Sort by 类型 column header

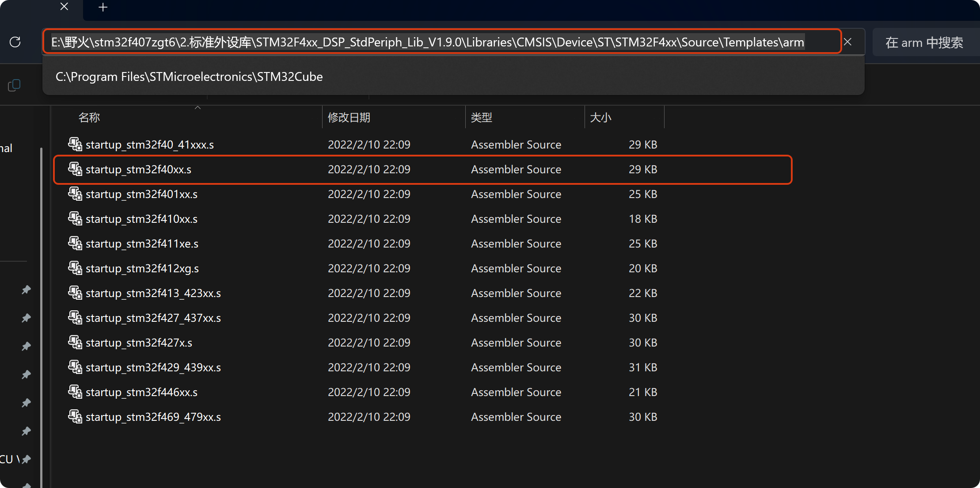click(x=482, y=118)
